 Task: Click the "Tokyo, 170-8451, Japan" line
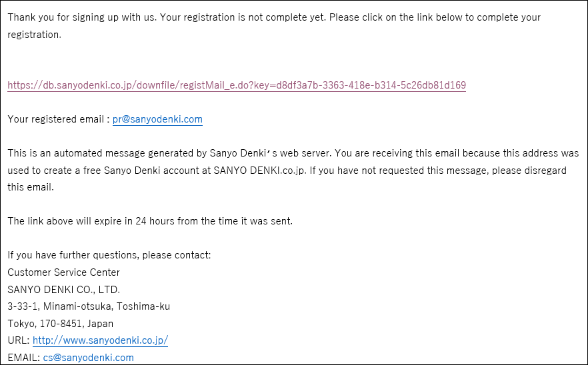[x=61, y=324]
